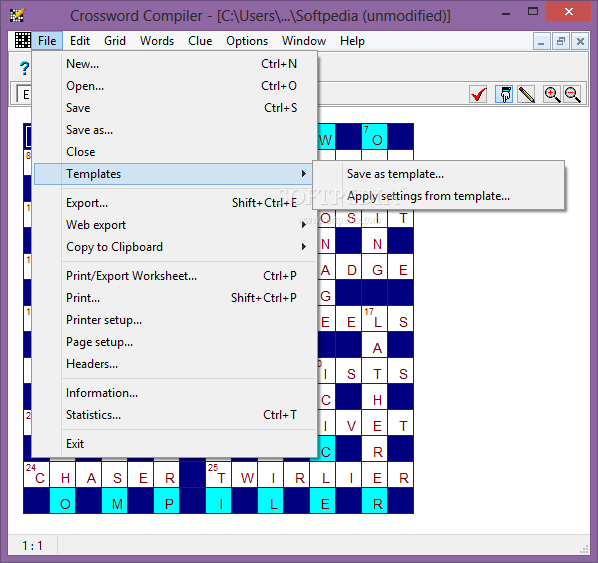Screen dimensions: 598x563
Task: Click the window resize grip corner
Action: tap(584, 549)
